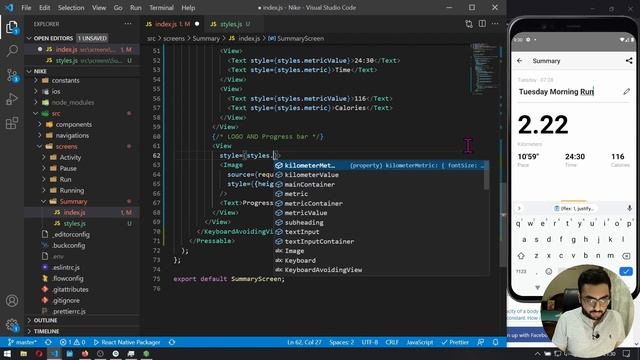Click Spaces: 2 indentation setting
The height and width of the screenshot is (360, 640).
point(342,342)
